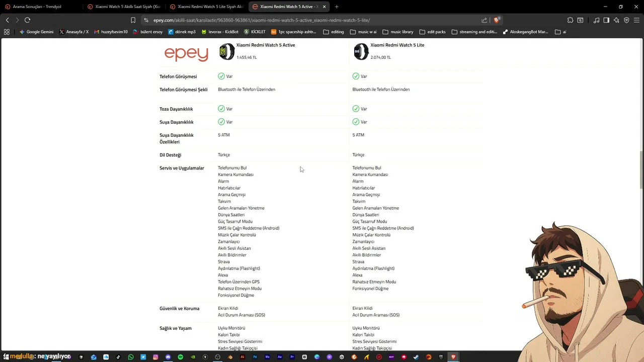Expand the ai bookmarks folder
The height and width of the screenshot is (362, 644).
click(560, 32)
